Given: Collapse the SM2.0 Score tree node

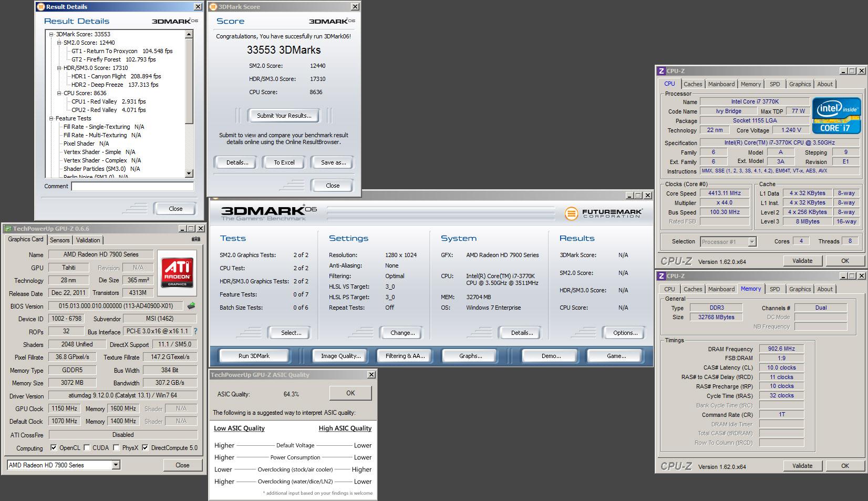Looking at the screenshot, I should point(59,43).
